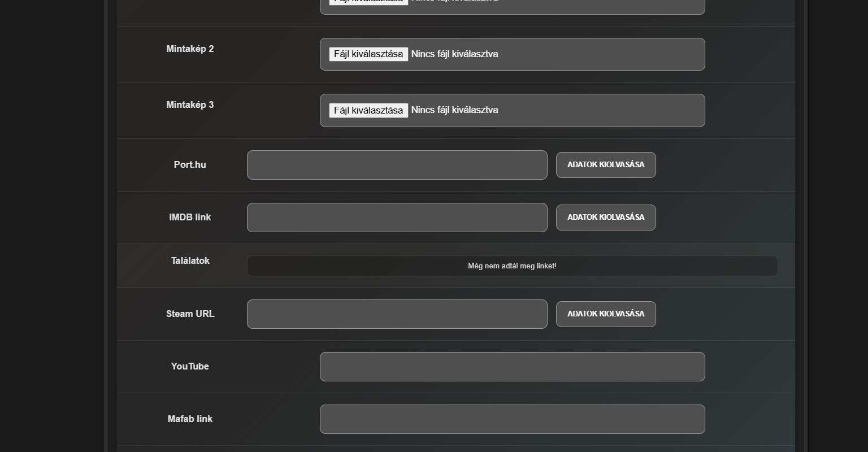Click ADATOK KIOLVASÁSA next to Steam URL
This screenshot has width=868, height=452.
[606, 314]
